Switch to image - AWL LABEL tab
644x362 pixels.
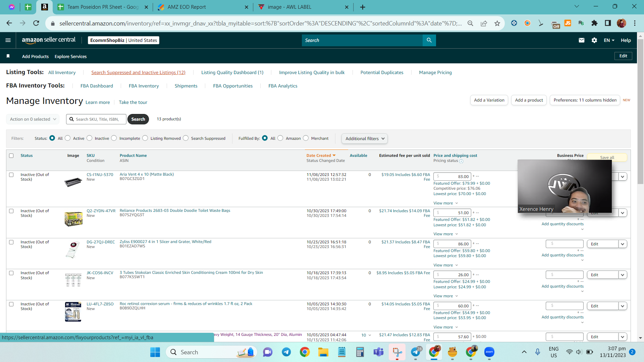point(303,7)
